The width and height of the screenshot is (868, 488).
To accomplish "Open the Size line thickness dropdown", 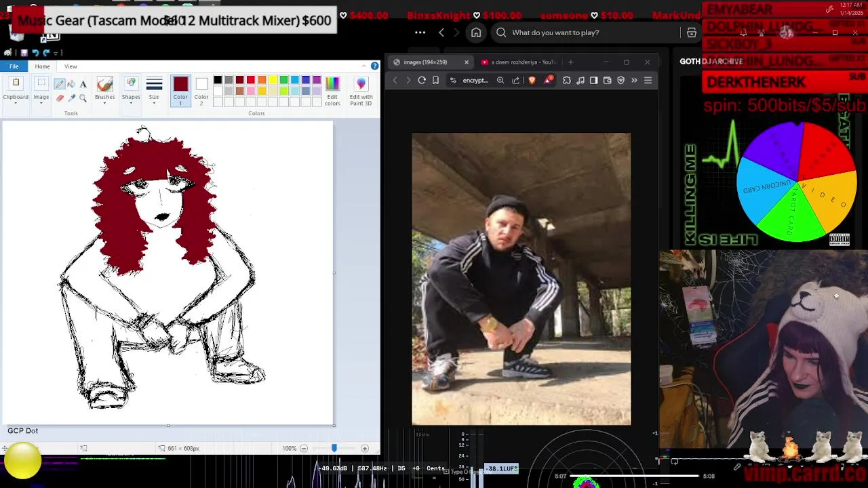I will pyautogui.click(x=154, y=90).
